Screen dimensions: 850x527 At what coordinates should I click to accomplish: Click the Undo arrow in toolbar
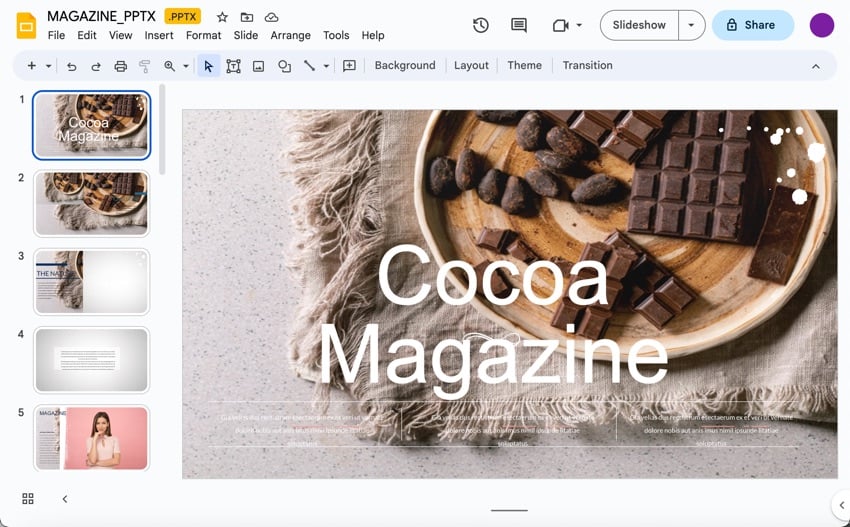(x=71, y=66)
